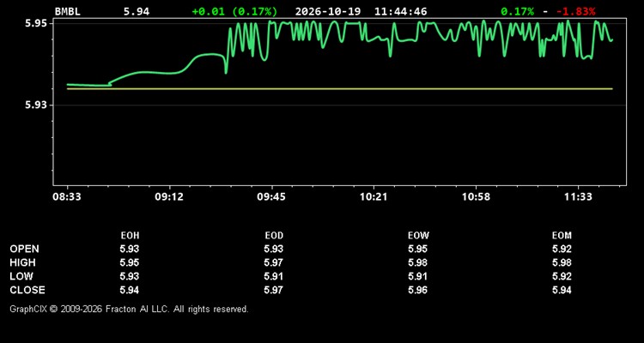644x343 pixels.
Task: Click the date 2026-10-19
Action: 328,11
